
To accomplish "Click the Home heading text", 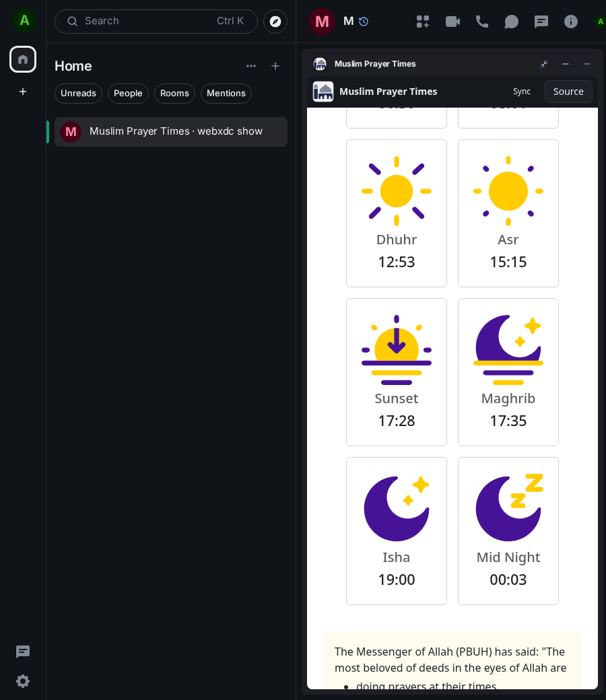I will (x=73, y=66).
